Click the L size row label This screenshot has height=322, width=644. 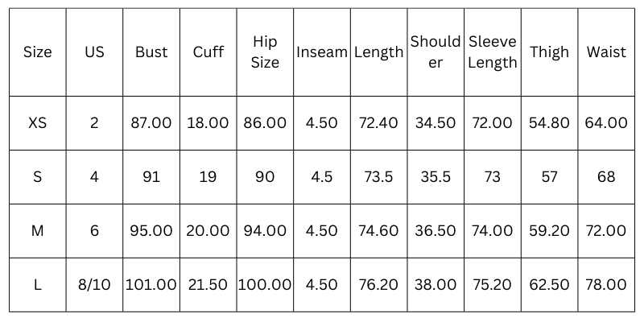point(38,285)
